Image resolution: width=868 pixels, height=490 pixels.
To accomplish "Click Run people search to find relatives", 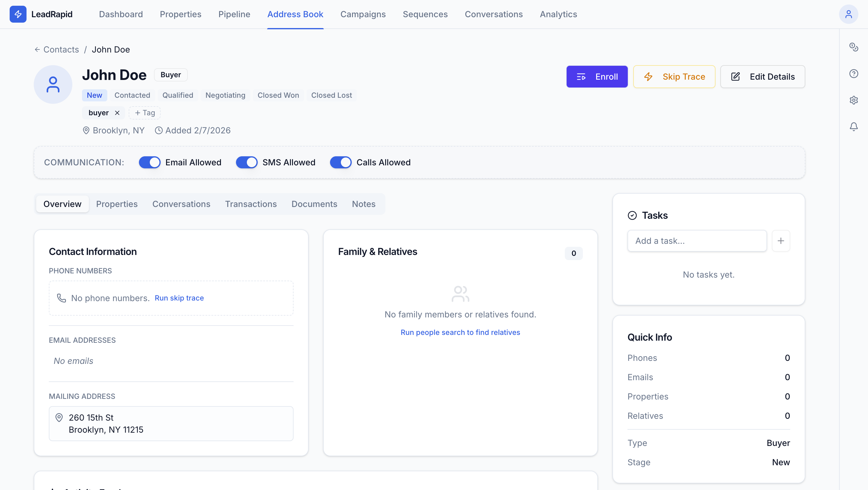I will click(460, 332).
